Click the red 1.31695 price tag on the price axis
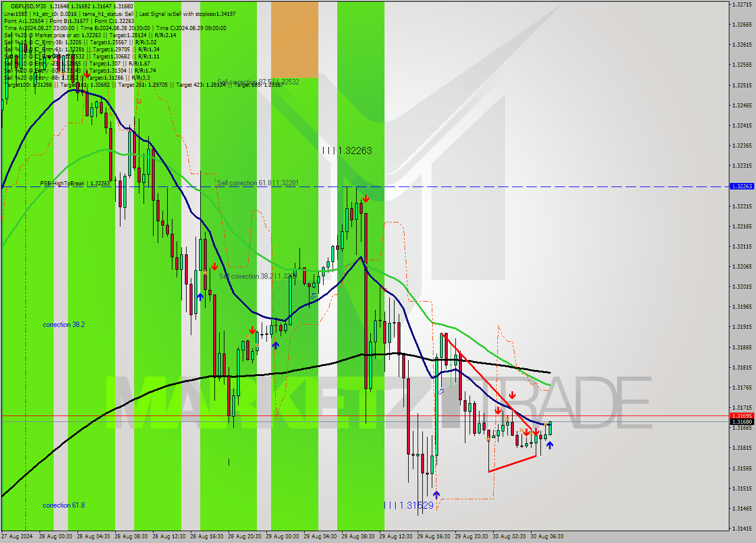This screenshot has width=756, height=543. (x=742, y=416)
